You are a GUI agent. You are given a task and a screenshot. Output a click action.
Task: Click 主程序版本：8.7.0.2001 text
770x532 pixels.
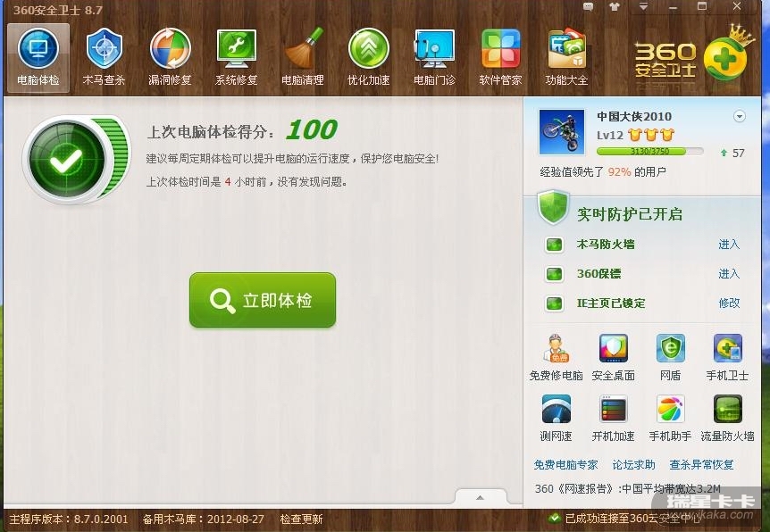point(69,519)
